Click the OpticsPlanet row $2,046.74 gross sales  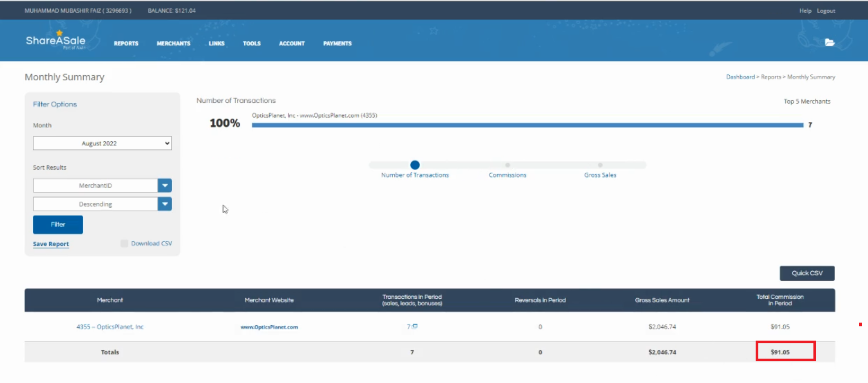point(662,327)
